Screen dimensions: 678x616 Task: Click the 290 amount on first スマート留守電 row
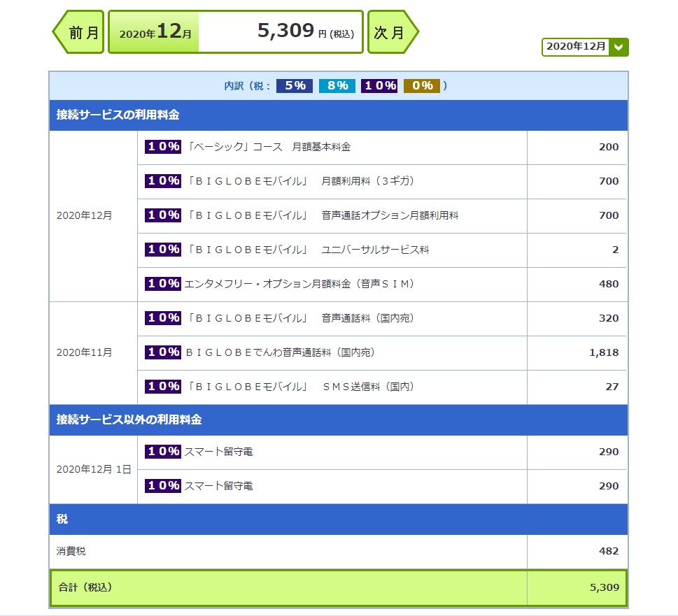point(609,452)
